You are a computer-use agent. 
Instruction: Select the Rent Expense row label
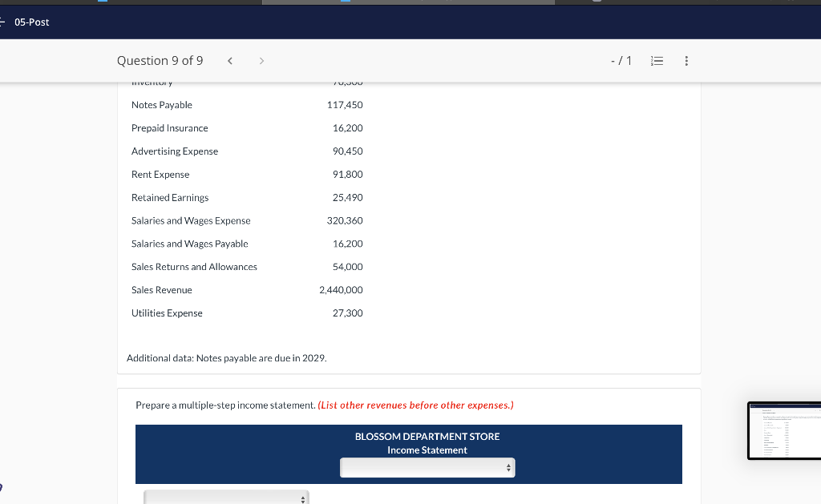(x=160, y=175)
